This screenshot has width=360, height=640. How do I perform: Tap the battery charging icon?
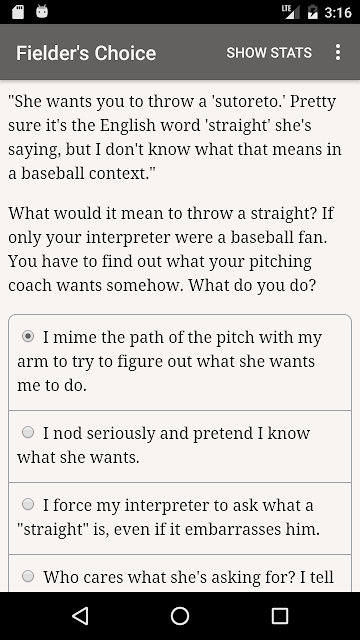pyautogui.click(x=313, y=12)
